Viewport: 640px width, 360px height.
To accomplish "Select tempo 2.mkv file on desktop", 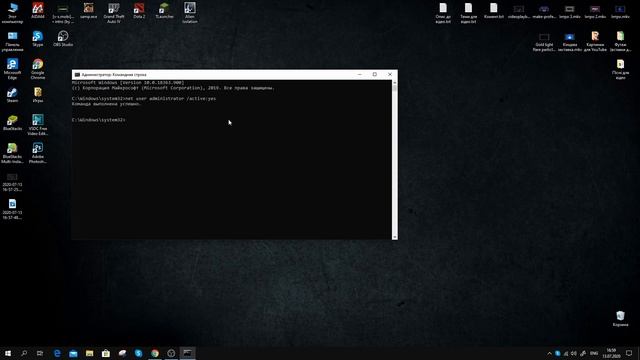I will pyautogui.click(x=595, y=11).
